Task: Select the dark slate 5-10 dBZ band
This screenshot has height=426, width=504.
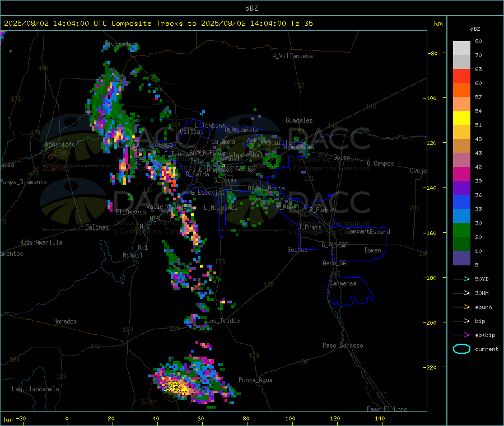Action: 461,258
